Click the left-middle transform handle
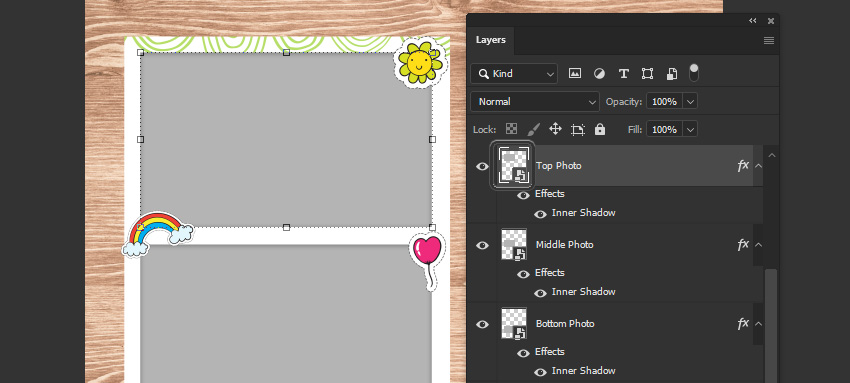 140,139
